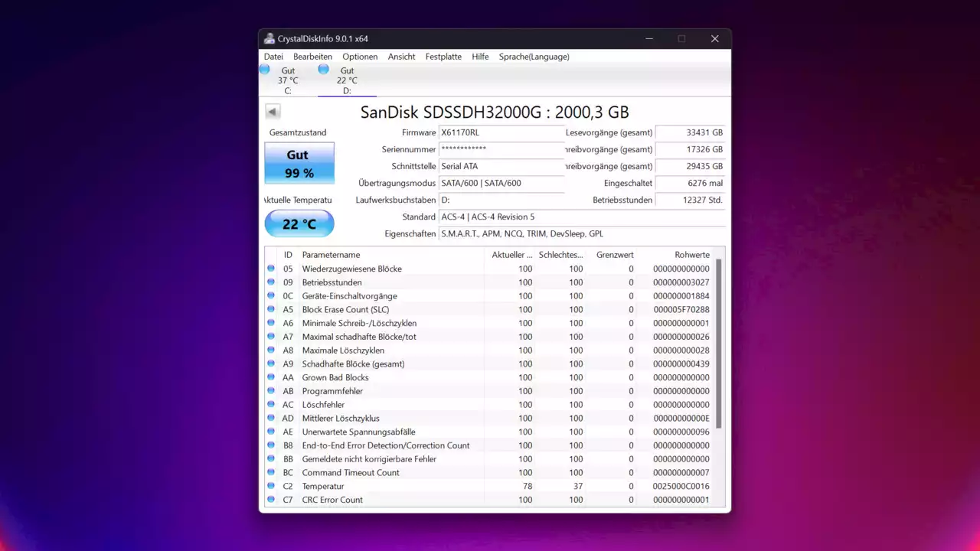The height and width of the screenshot is (551, 980).
Task: Click status icon for Temperatur row
Action: tap(271, 486)
